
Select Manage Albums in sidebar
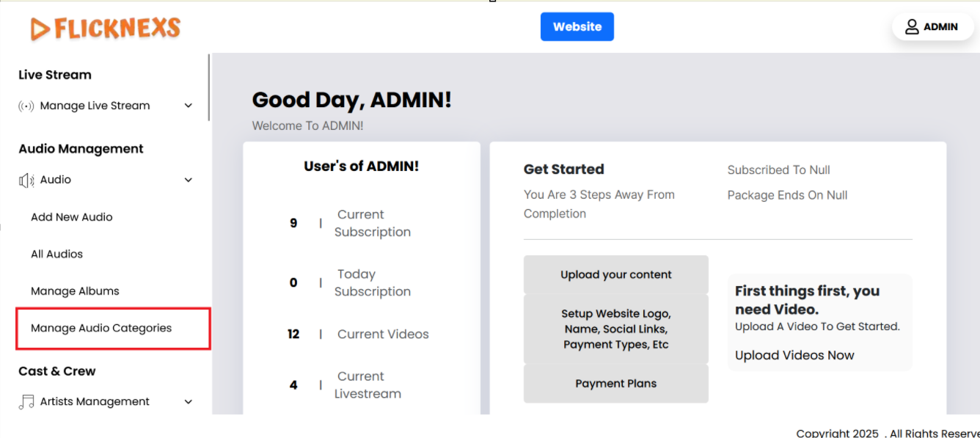[75, 291]
